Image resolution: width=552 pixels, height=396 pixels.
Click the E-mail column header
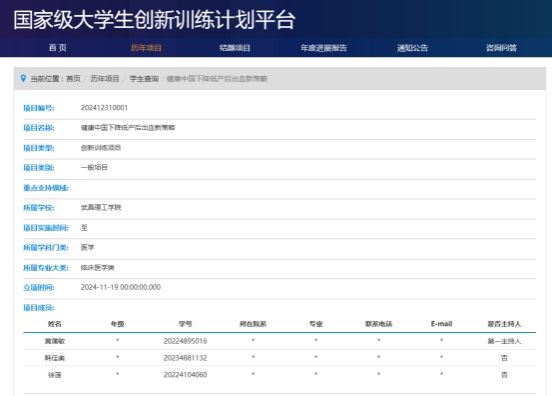coord(441,323)
